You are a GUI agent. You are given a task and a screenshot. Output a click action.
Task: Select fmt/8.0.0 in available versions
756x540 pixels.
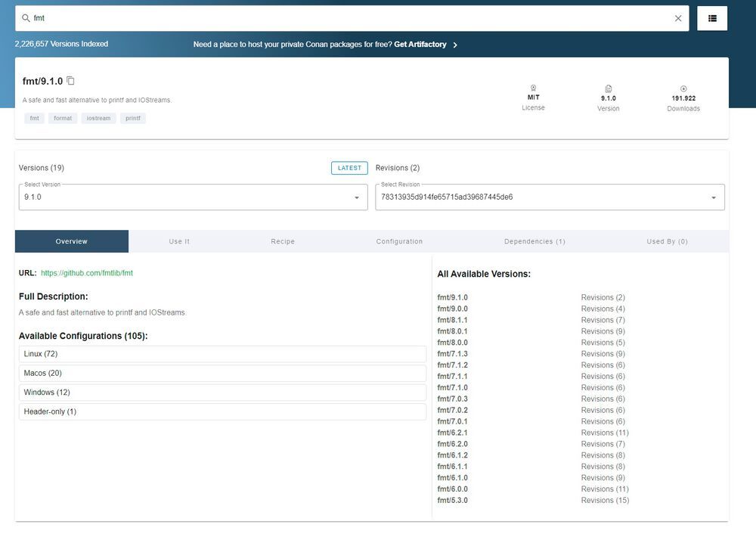[452, 343]
